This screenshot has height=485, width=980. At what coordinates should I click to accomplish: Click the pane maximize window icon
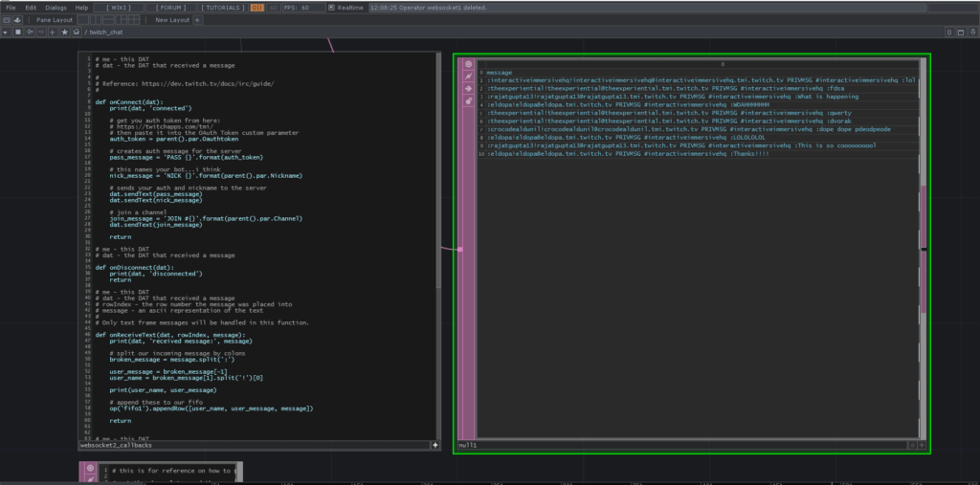pyautogui.click(x=961, y=32)
